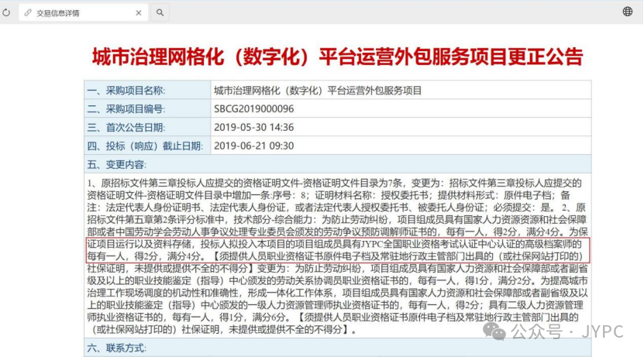The width and height of the screenshot is (644, 357).
Task: Click the magnifier search icon
Action: 160,13
